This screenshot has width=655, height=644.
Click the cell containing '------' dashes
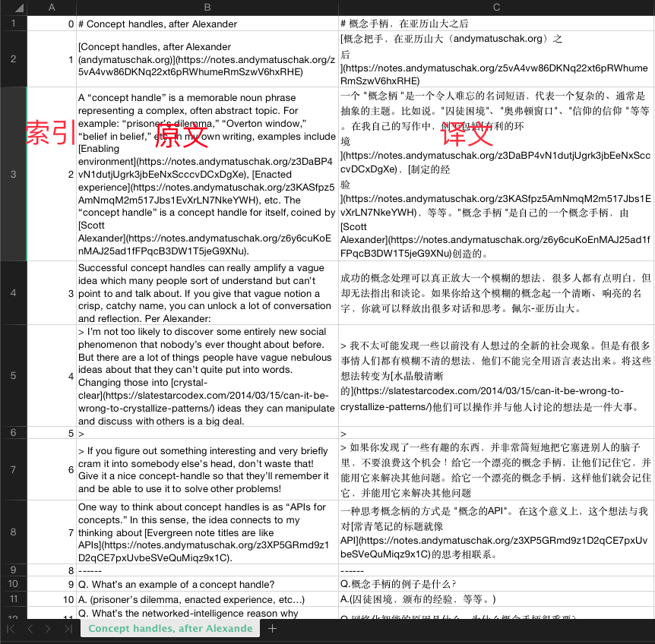pos(205,569)
